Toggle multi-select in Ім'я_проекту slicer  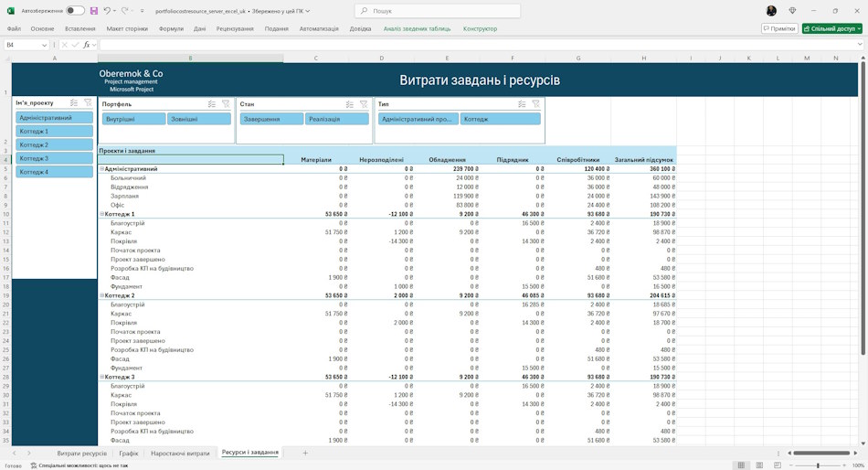74,102
